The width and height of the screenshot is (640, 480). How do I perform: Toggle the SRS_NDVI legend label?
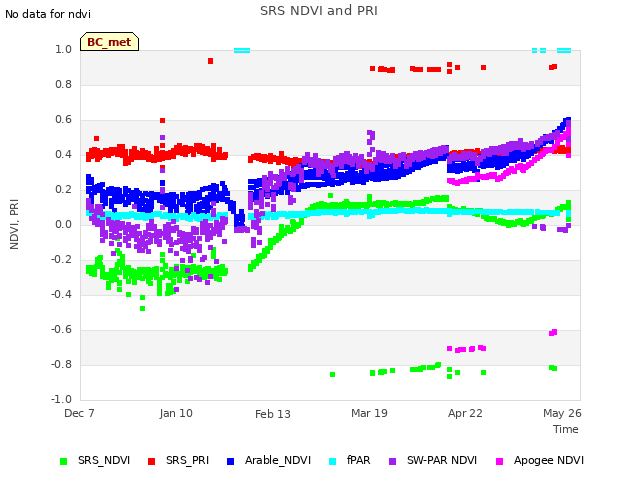[104, 460]
